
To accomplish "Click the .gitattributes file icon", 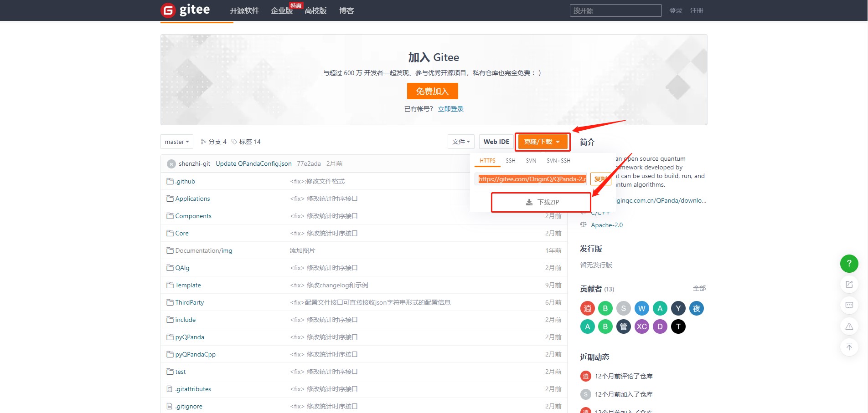I will pyautogui.click(x=170, y=389).
